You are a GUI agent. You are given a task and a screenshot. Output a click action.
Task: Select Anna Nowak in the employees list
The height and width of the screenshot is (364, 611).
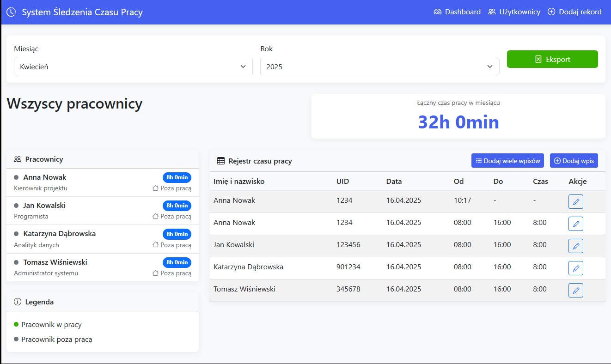(45, 177)
